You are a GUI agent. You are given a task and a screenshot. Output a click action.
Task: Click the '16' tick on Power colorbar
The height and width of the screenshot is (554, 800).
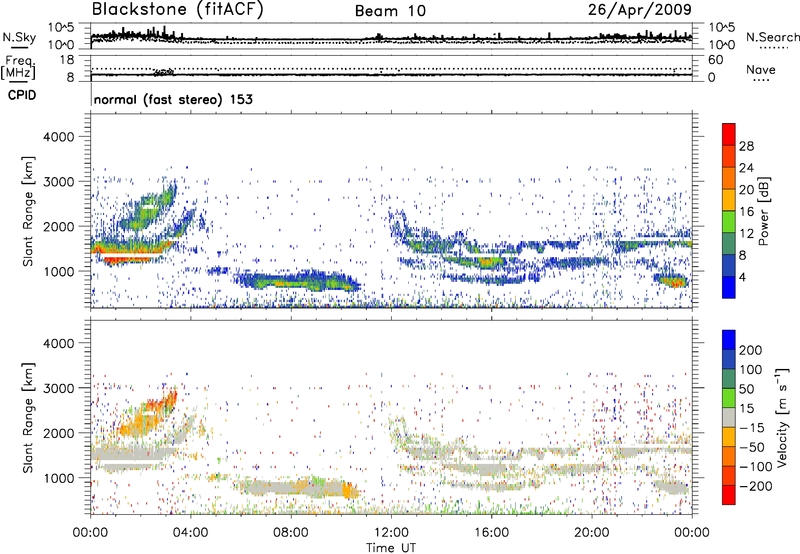pyautogui.click(x=746, y=211)
